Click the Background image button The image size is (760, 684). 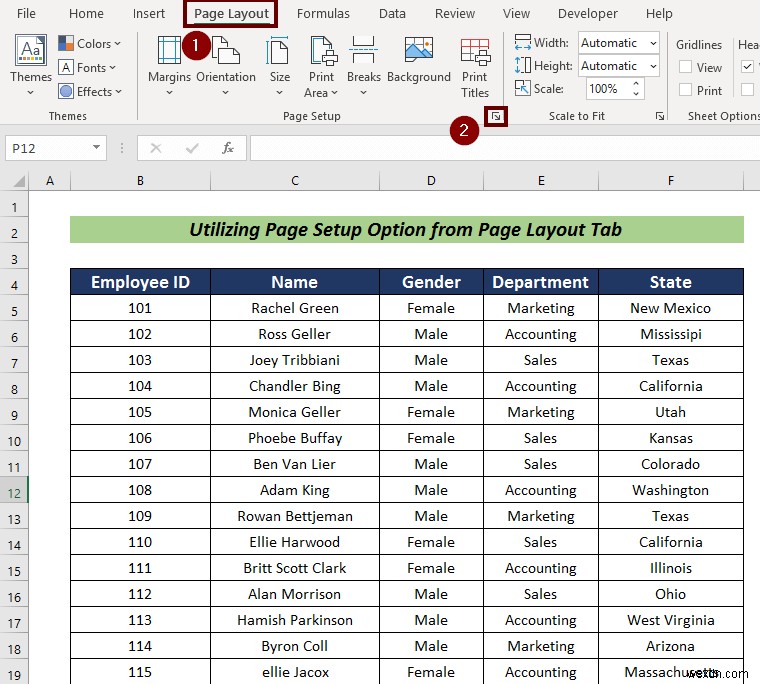pyautogui.click(x=419, y=59)
